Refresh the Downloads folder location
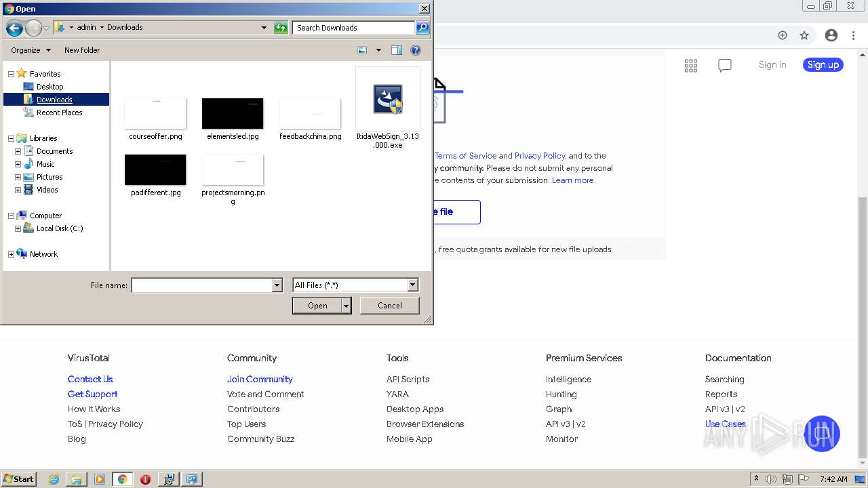Screen dimensions: 868x488 (281, 28)
